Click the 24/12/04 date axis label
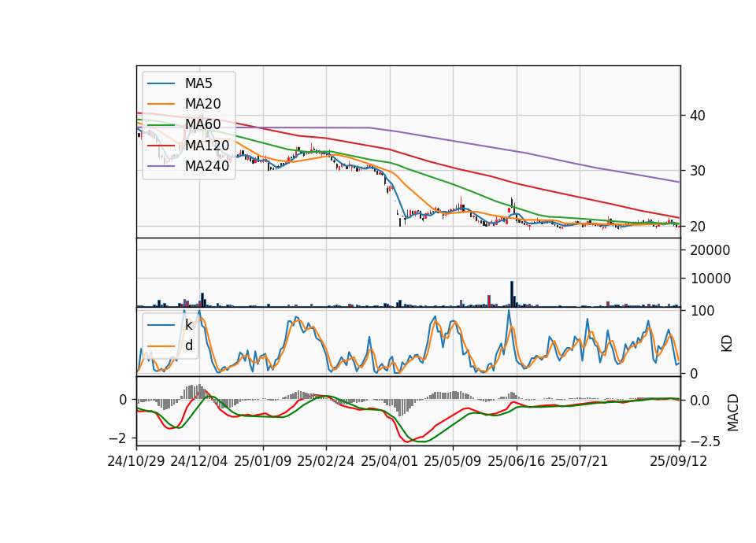This screenshot has height=543, width=756. click(x=199, y=461)
